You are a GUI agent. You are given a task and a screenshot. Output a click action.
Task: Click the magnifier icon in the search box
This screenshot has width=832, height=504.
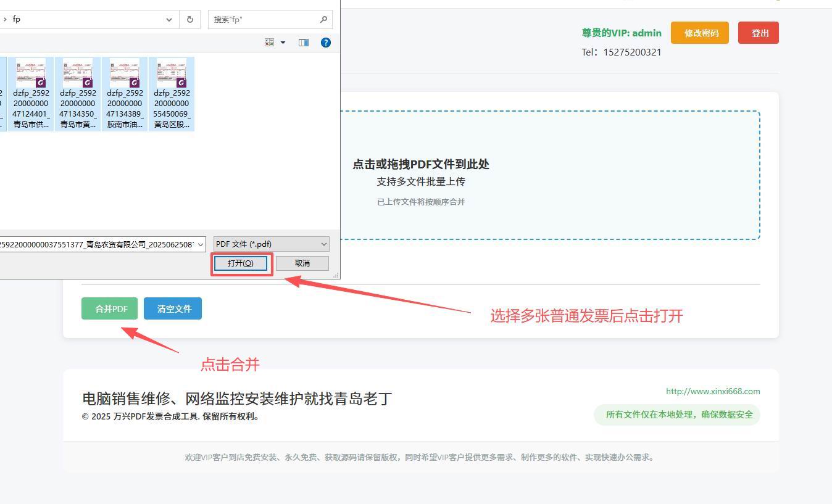click(323, 19)
